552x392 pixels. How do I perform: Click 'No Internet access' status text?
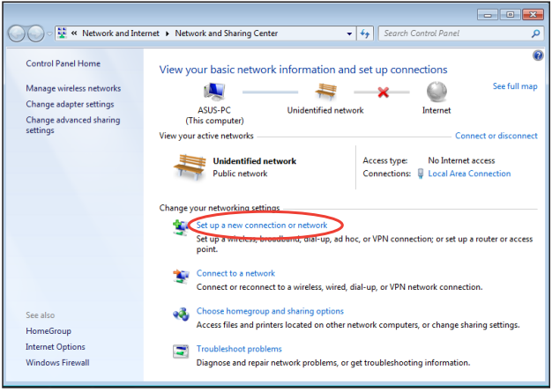(x=461, y=160)
